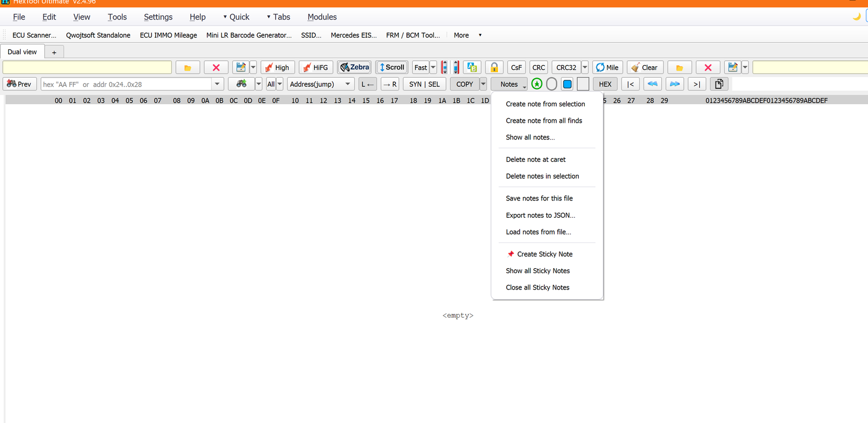Click the L ← copy-left button

(x=368, y=84)
